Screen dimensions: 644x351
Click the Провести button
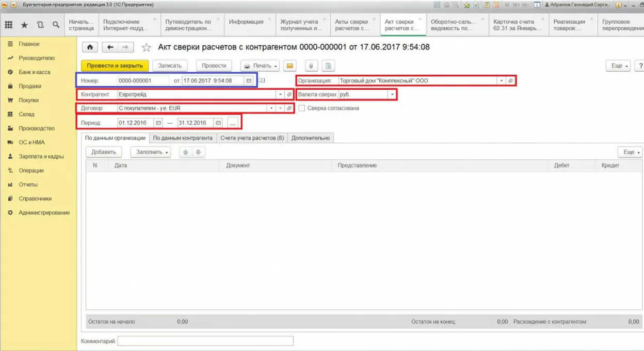tap(214, 66)
